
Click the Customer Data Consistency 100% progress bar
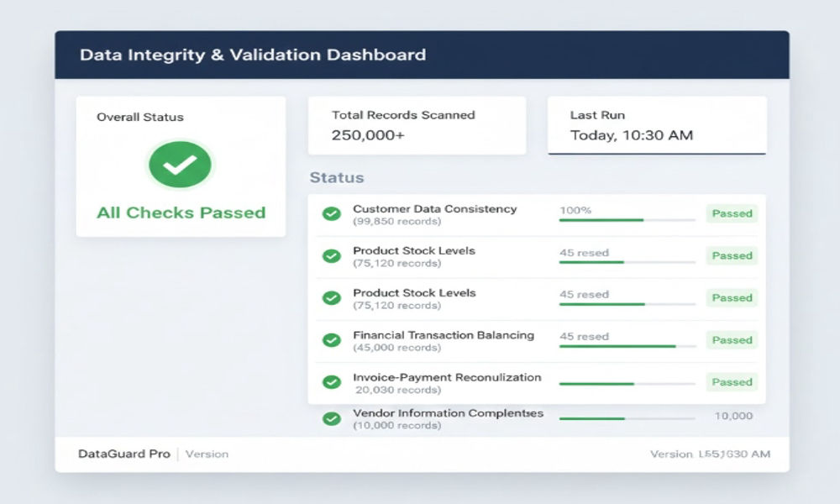click(626, 219)
